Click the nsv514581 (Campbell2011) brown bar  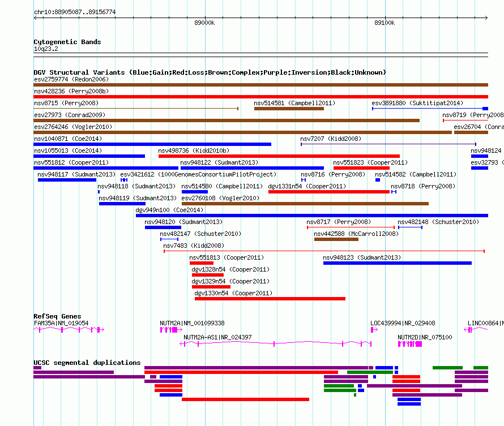[x=289, y=109]
